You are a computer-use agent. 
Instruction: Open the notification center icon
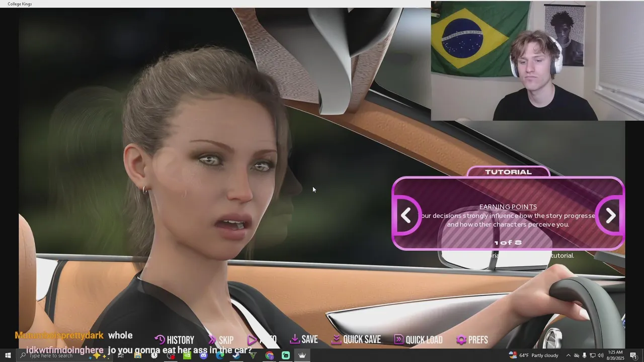pyautogui.click(x=633, y=355)
